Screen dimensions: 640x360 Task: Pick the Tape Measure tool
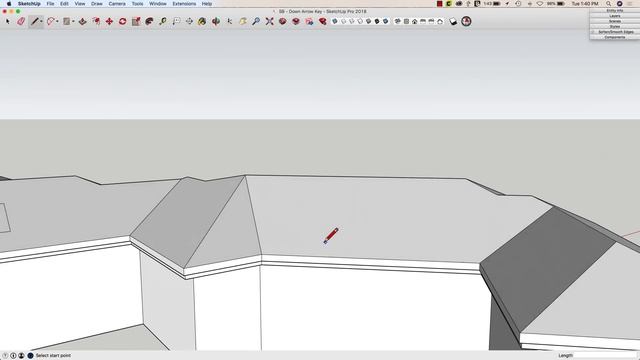(x=163, y=21)
